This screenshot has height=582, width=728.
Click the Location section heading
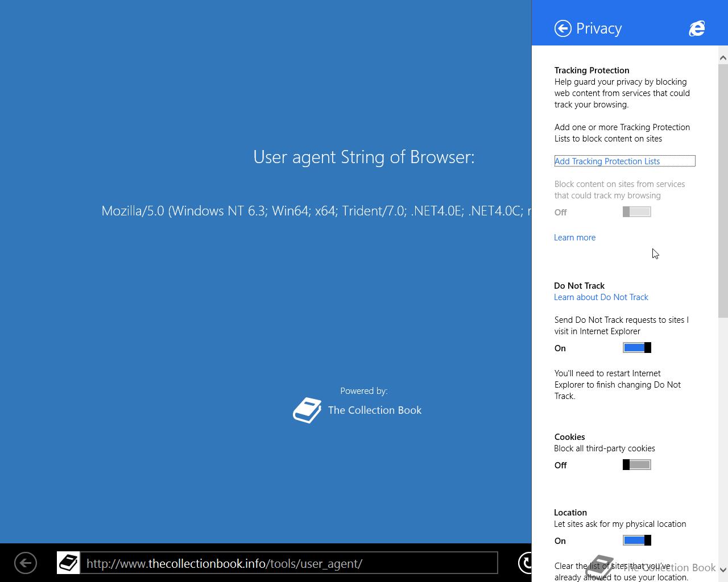click(570, 513)
